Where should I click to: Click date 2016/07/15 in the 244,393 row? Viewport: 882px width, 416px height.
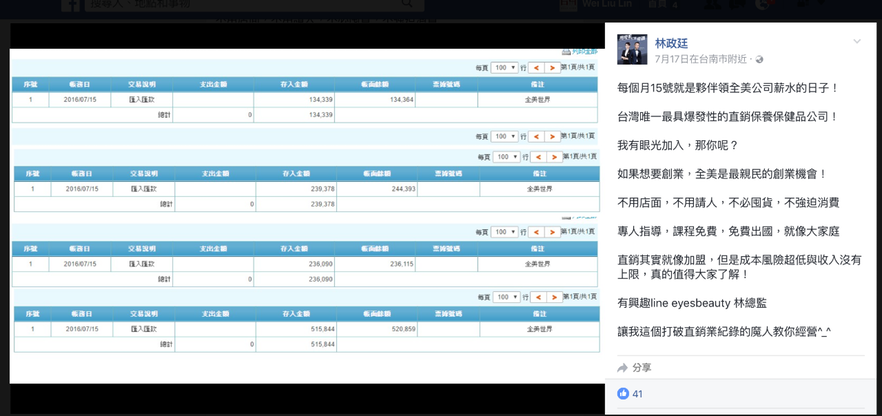tap(82, 189)
